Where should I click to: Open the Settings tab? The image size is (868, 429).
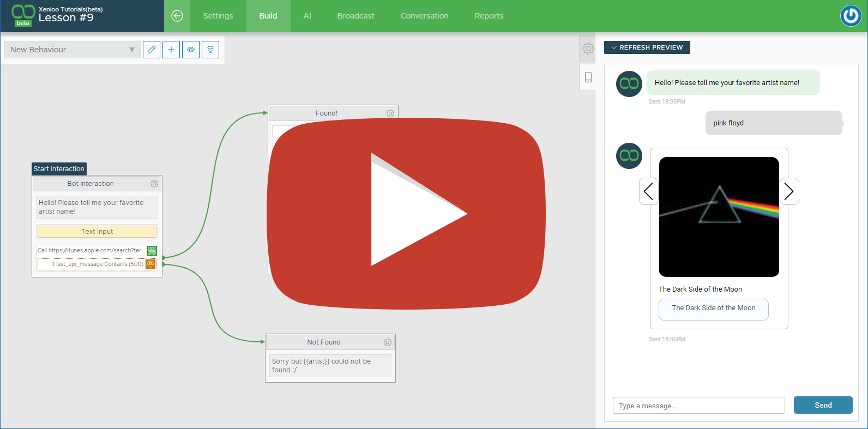pos(218,16)
